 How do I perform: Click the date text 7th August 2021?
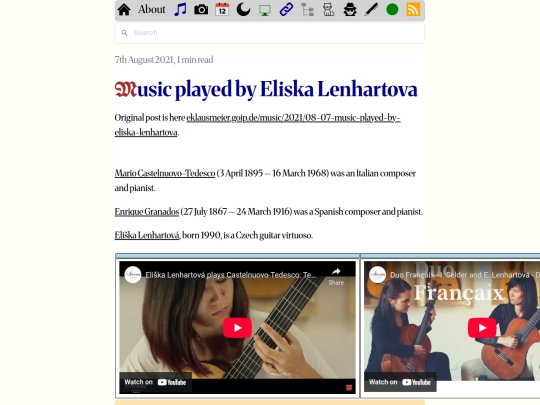click(144, 60)
